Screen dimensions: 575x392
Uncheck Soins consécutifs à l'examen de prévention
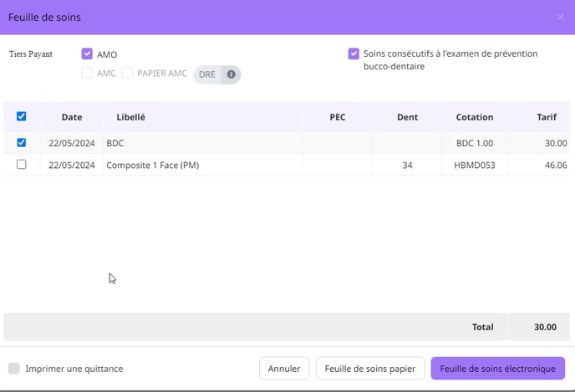pos(354,53)
